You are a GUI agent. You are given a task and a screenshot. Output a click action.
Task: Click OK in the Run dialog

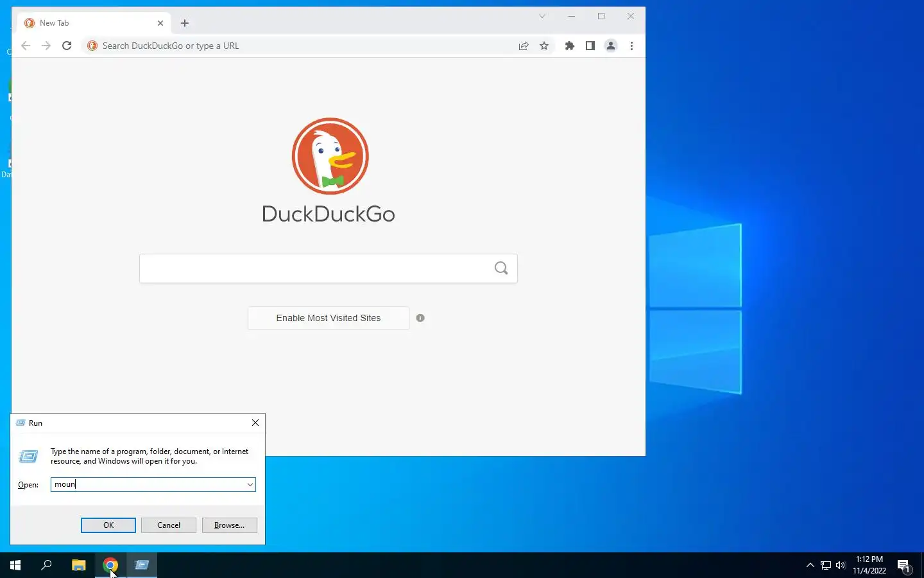pyautogui.click(x=108, y=525)
